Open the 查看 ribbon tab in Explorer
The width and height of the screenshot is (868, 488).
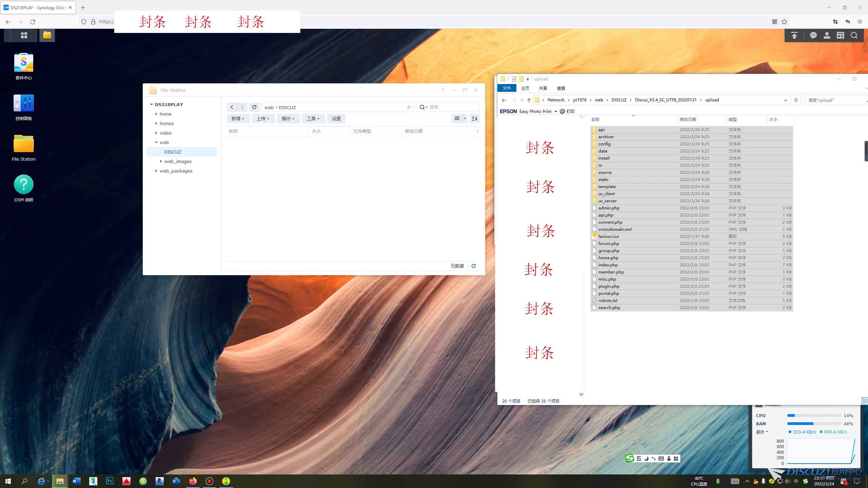coord(561,88)
